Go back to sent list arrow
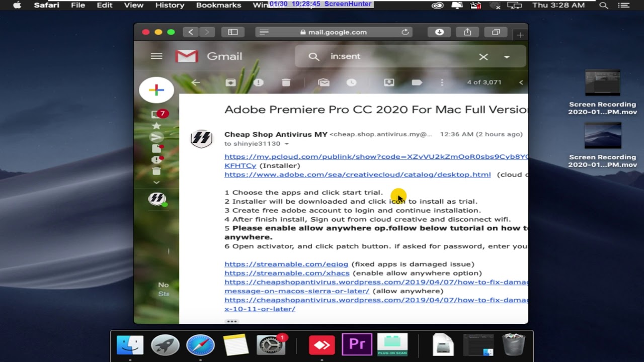Screen dimensions: 644x362 (196, 82)
